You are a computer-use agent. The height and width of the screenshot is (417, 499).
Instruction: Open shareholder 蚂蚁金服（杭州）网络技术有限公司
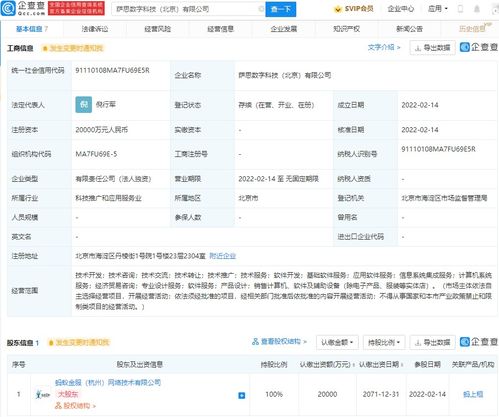[x=108, y=382]
